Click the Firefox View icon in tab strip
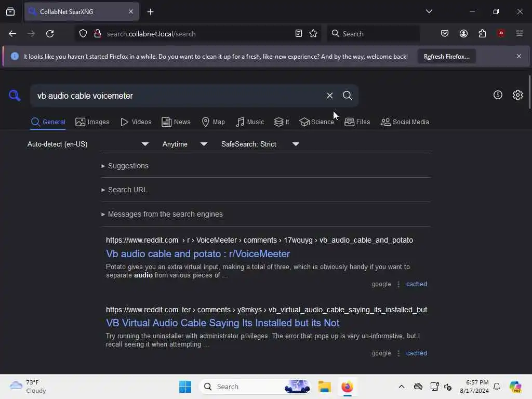 tap(10, 11)
